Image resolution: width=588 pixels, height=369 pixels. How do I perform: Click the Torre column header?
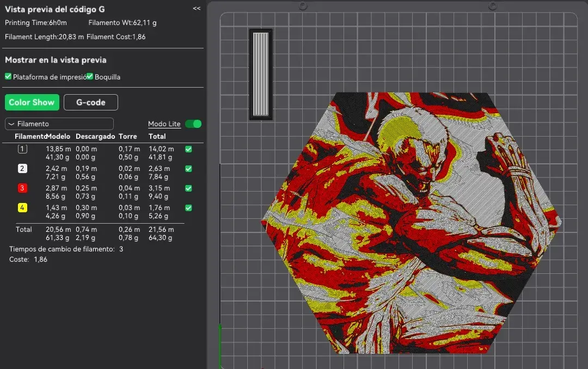point(128,137)
